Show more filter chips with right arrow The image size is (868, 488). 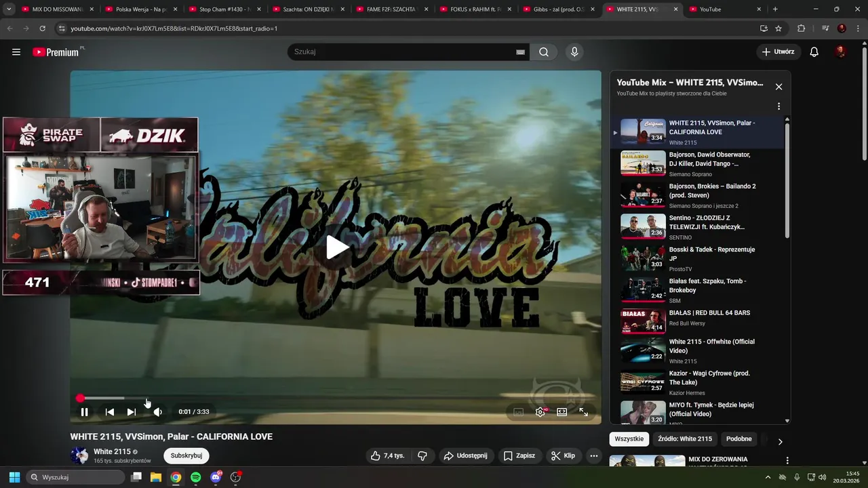click(780, 441)
